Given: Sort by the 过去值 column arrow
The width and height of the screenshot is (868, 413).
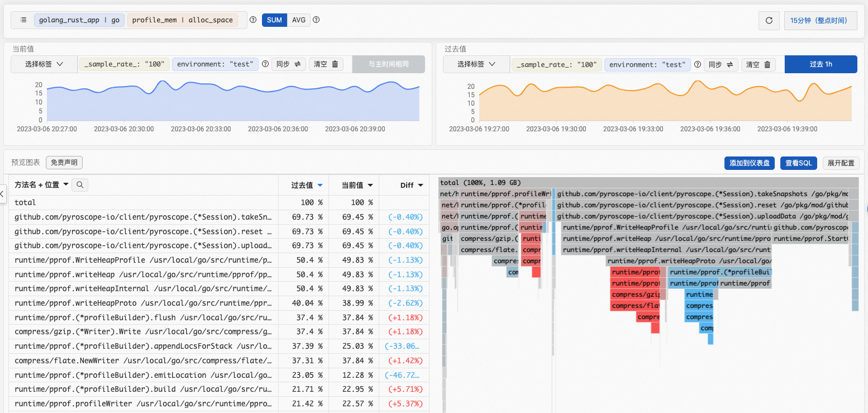Looking at the screenshot, I should (320, 185).
